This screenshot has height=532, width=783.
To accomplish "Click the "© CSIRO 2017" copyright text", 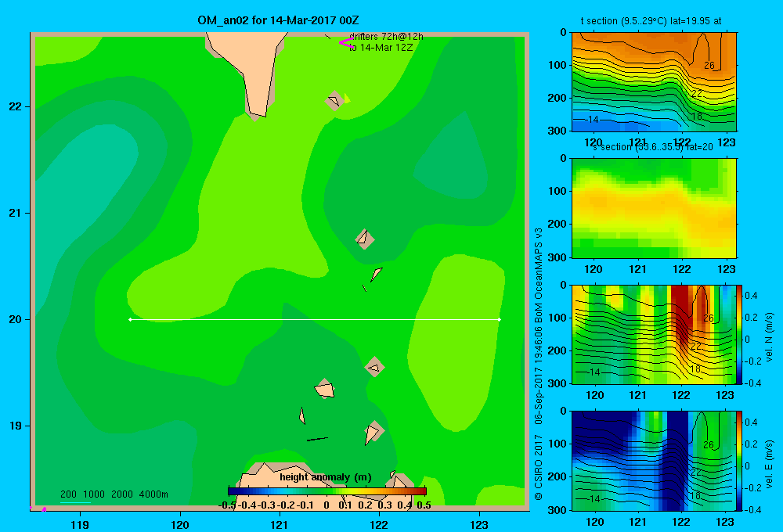I will click(539, 467).
